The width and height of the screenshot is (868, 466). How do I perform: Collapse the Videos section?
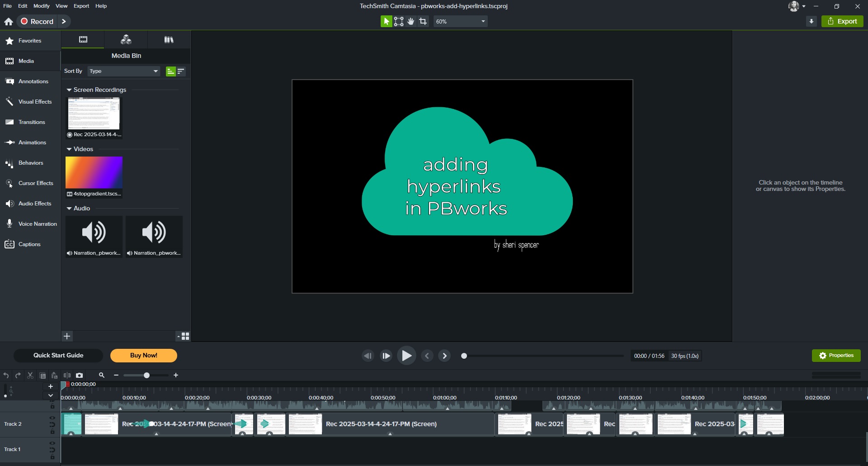69,149
